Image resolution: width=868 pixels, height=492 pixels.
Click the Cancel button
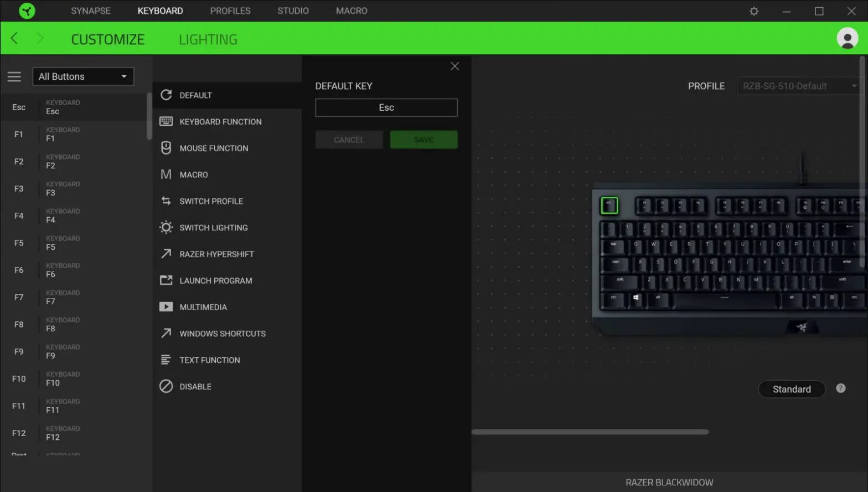click(x=349, y=140)
